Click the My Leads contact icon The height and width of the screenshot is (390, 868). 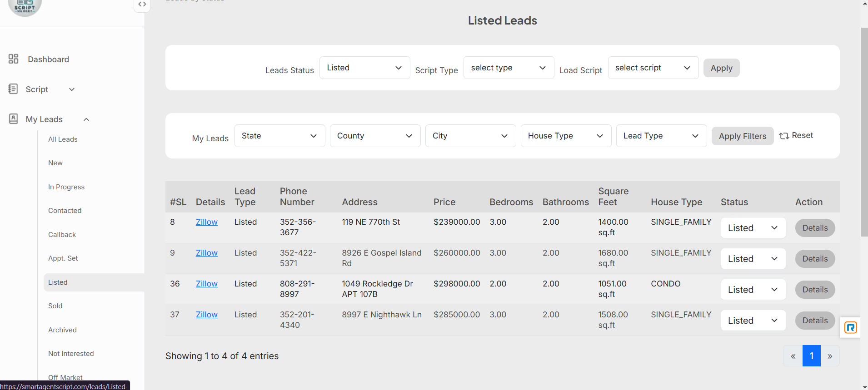click(14, 119)
